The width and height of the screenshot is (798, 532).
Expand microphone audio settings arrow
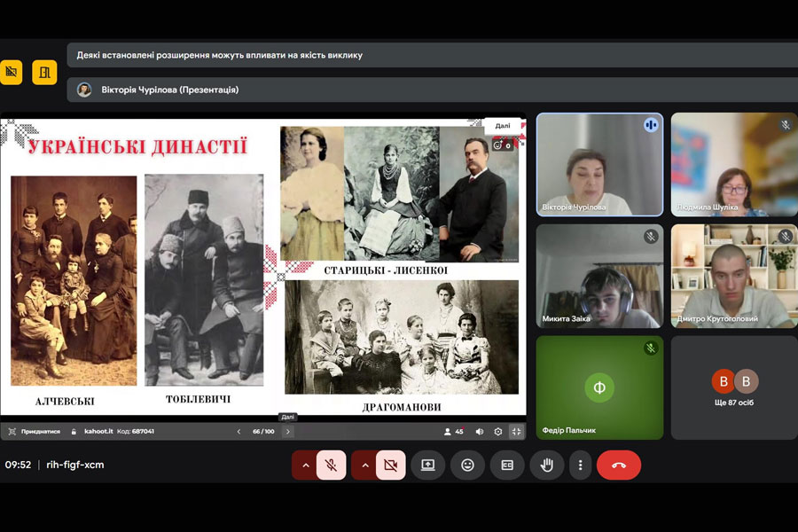(305, 465)
